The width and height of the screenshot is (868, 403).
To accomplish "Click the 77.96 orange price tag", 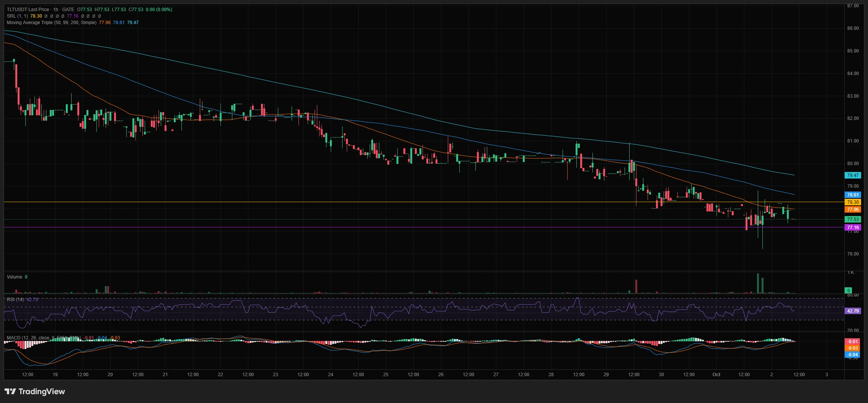I will pyautogui.click(x=853, y=210).
